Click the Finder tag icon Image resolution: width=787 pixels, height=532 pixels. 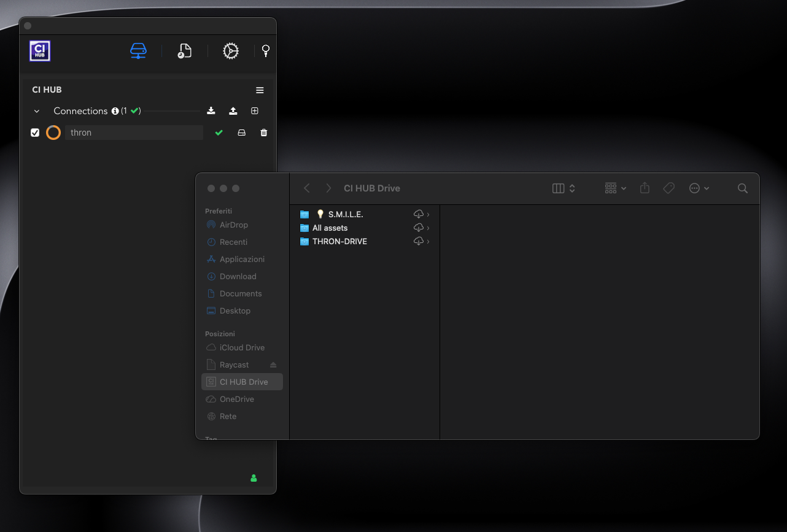pyautogui.click(x=669, y=188)
